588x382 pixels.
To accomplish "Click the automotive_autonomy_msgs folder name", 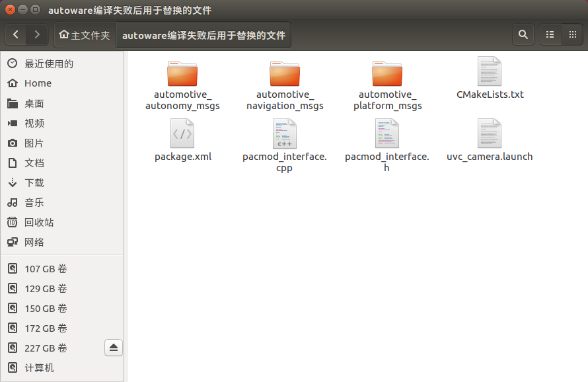I will (182, 100).
